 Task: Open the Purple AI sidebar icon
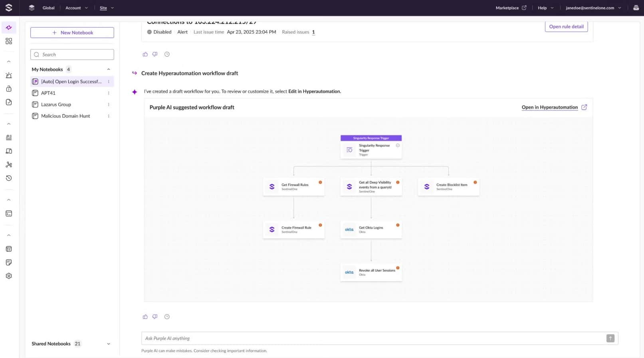click(x=9, y=28)
